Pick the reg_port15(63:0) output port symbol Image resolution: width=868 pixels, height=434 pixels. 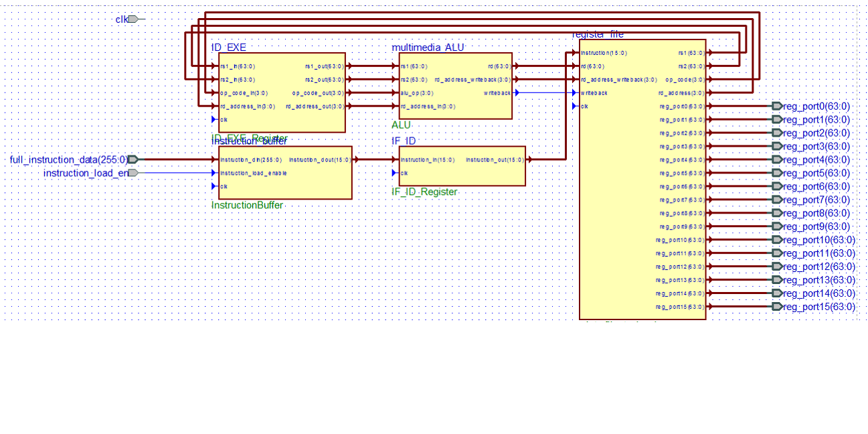777,307
